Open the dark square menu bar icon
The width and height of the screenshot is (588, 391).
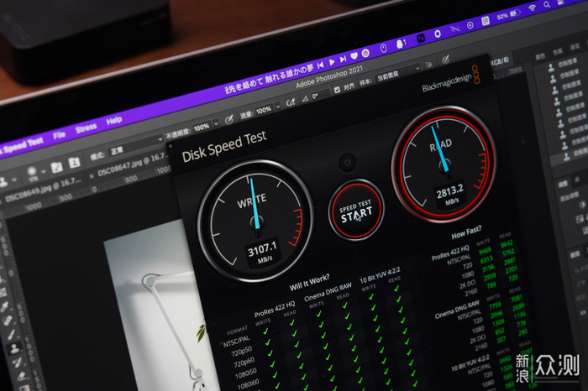(x=421, y=39)
